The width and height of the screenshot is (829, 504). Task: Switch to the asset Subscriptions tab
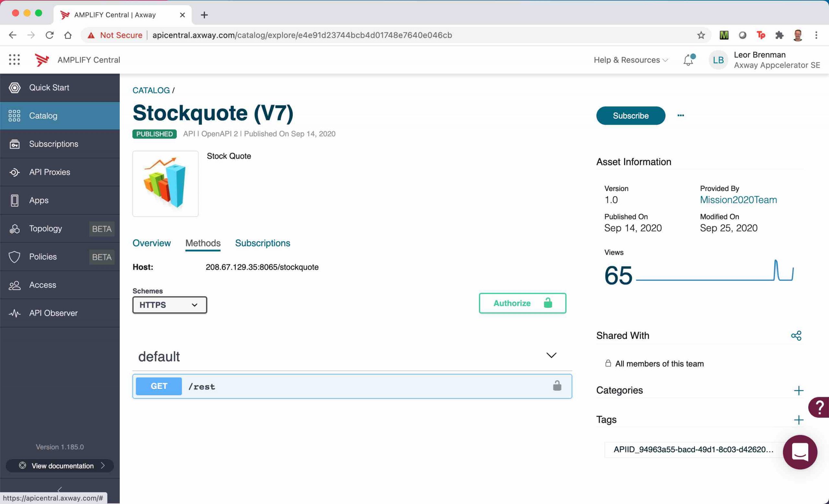(262, 243)
